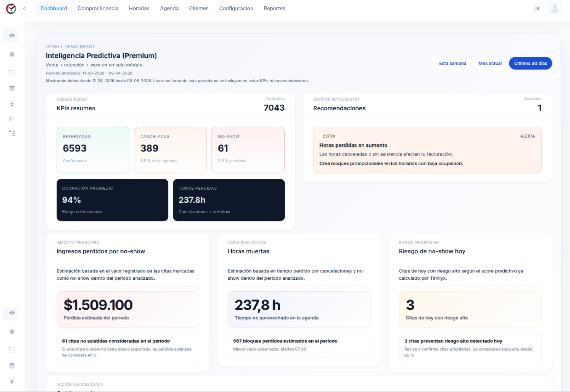Click the org-chart tree icon in the sidebar
Viewport: 570px width, 392px height.
(12, 133)
